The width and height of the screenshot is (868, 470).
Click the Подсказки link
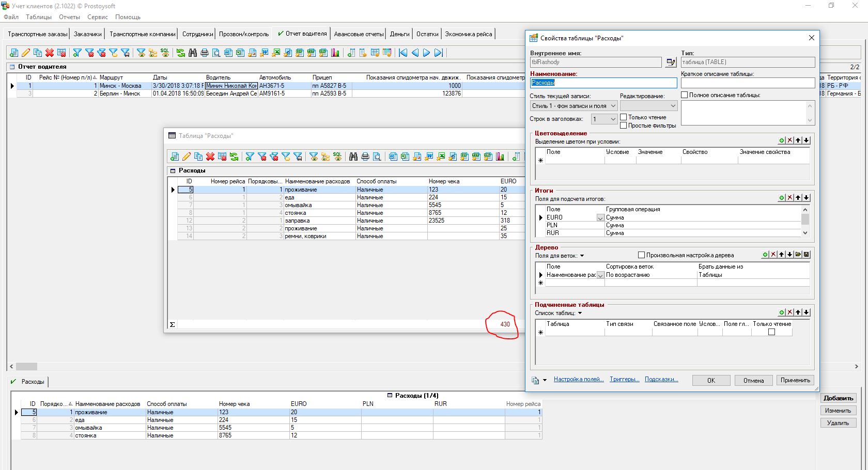pos(661,379)
